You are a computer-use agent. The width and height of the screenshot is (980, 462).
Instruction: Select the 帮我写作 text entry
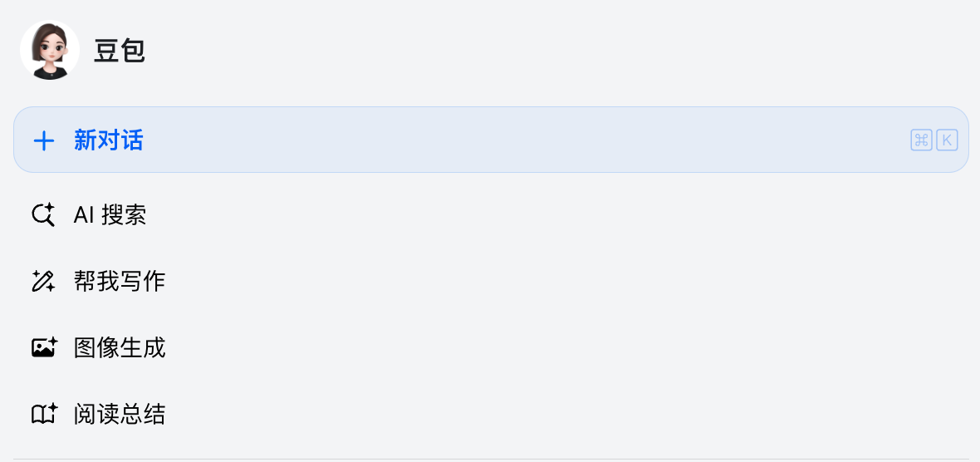[x=120, y=281]
